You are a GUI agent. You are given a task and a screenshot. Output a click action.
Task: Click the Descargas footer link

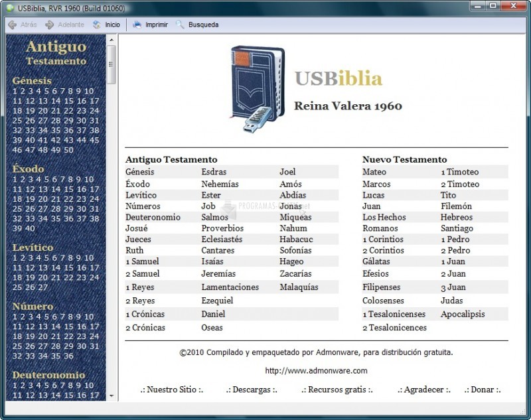click(x=252, y=389)
